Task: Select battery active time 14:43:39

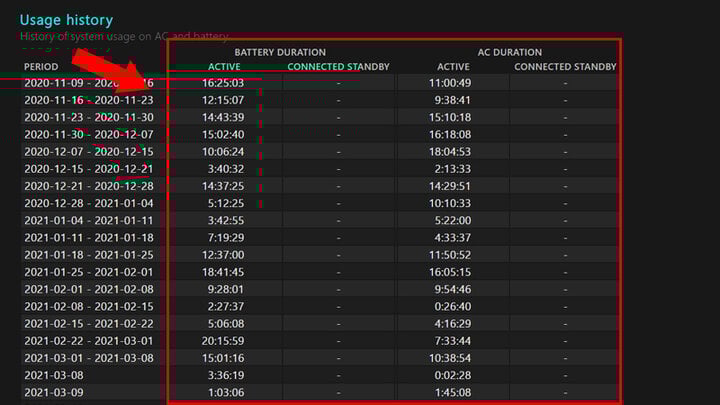Action: (x=223, y=118)
